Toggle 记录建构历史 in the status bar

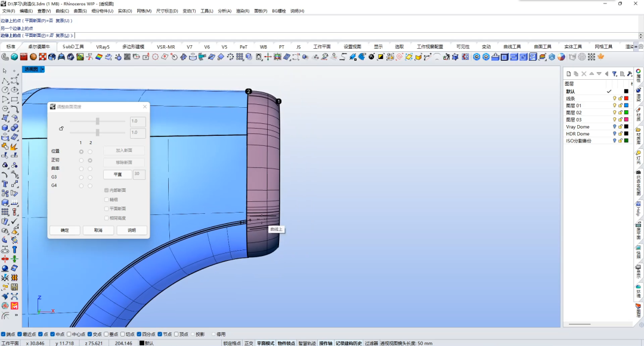[x=349, y=343]
